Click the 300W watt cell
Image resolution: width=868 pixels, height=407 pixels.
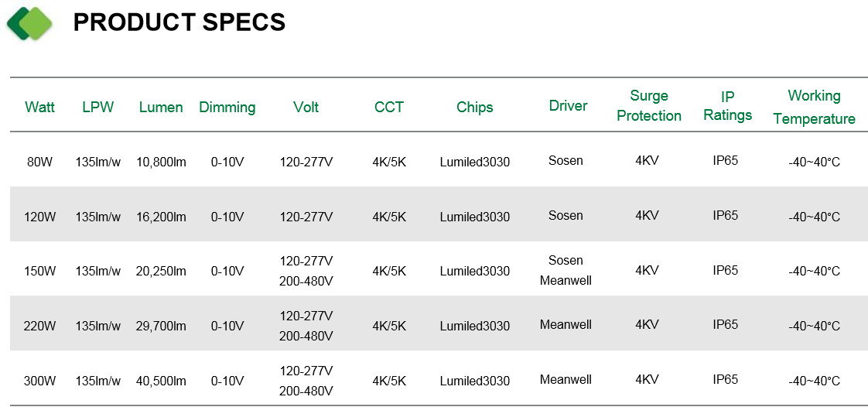pos(40,381)
